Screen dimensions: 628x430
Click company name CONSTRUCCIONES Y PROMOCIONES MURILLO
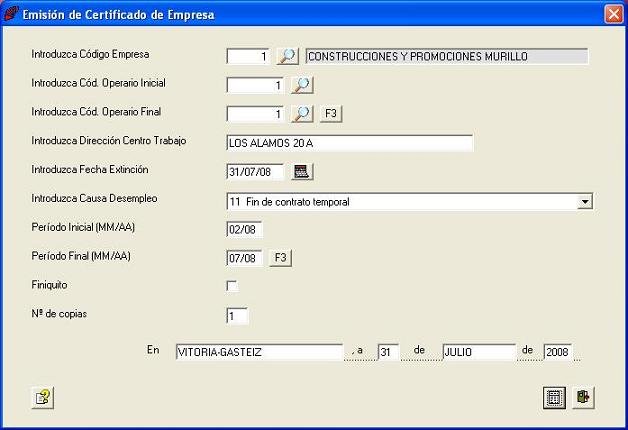(447, 56)
